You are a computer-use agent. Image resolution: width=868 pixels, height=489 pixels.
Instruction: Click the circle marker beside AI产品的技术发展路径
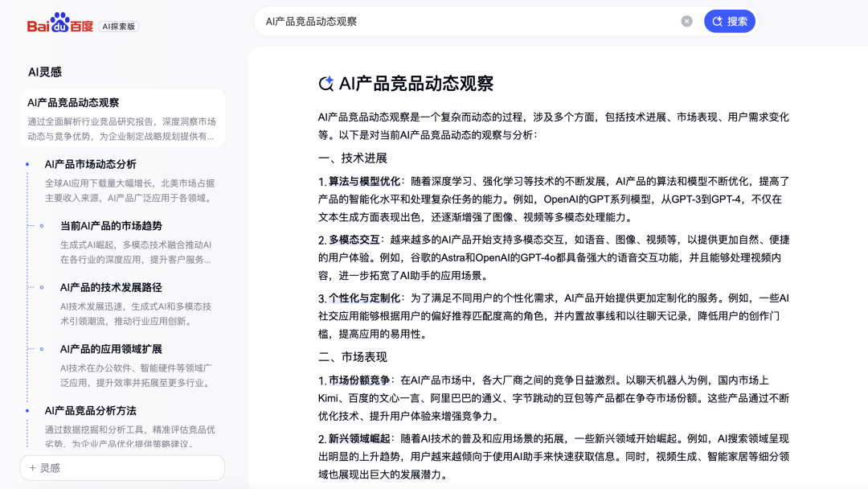tap(42, 287)
